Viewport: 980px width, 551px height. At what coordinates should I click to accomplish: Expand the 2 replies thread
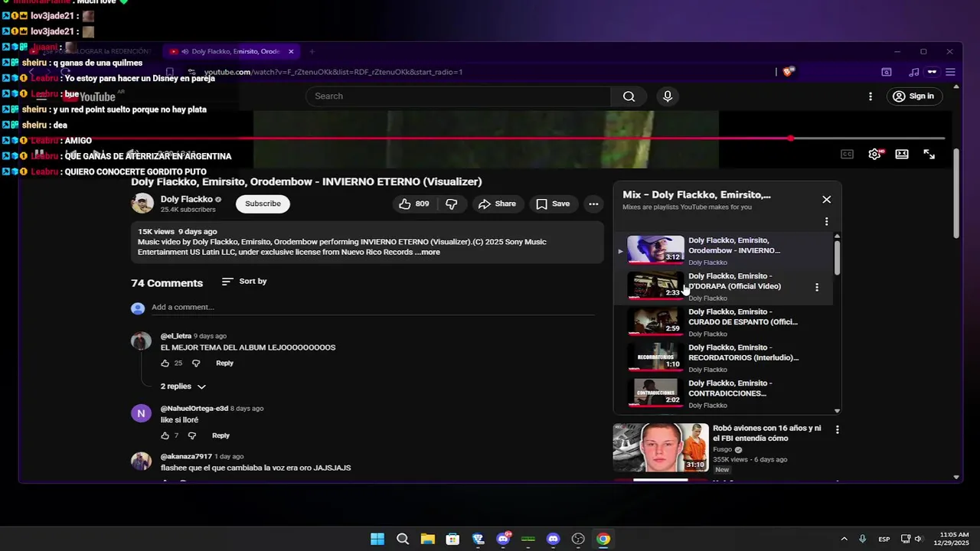[183, 386]
